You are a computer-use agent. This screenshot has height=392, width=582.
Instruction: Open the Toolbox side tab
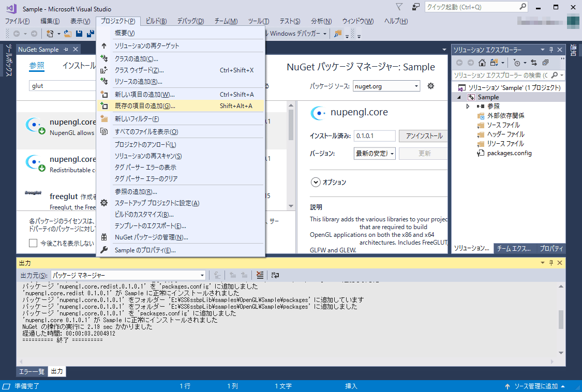click(8, 61)
